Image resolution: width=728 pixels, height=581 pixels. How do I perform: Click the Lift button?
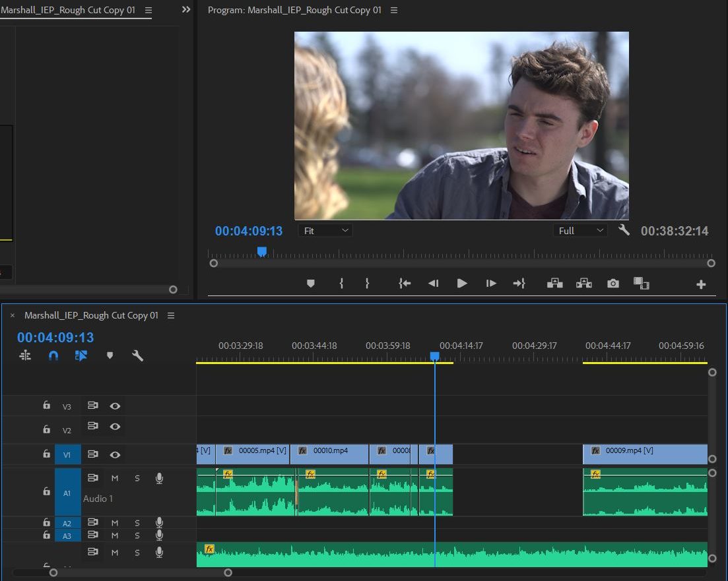click(555, 283)
